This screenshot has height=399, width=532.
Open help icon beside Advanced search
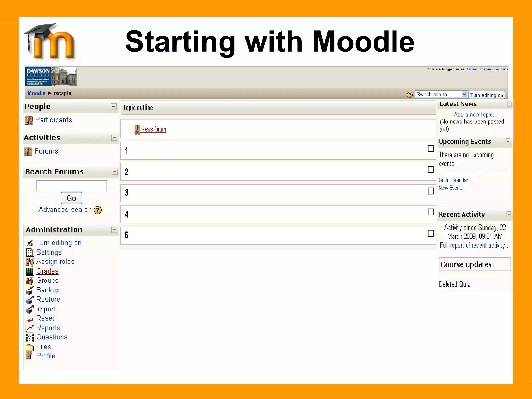click(x=98, y=210)
